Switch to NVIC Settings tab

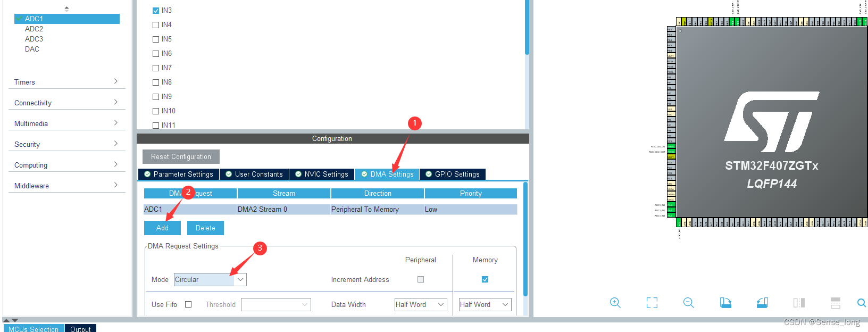322,174
